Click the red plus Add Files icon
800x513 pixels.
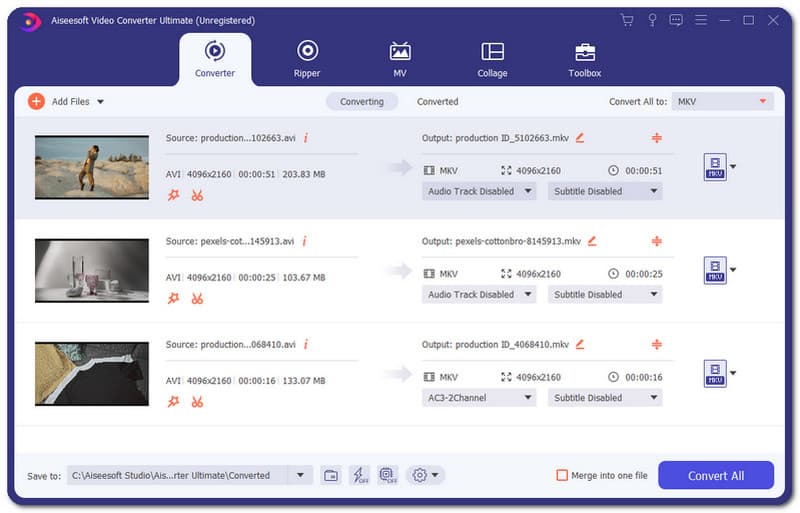point(36,102)
